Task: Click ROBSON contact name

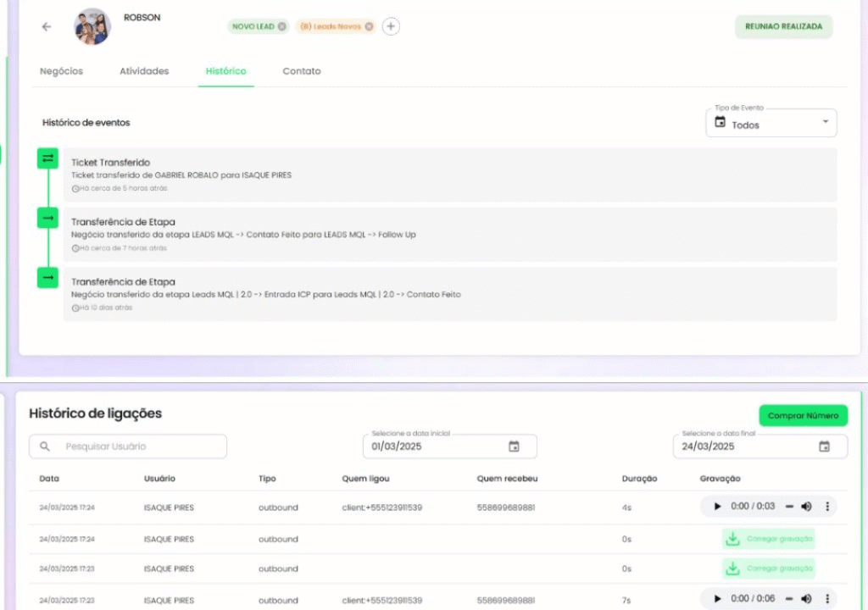Action: (x=142, y=18)
